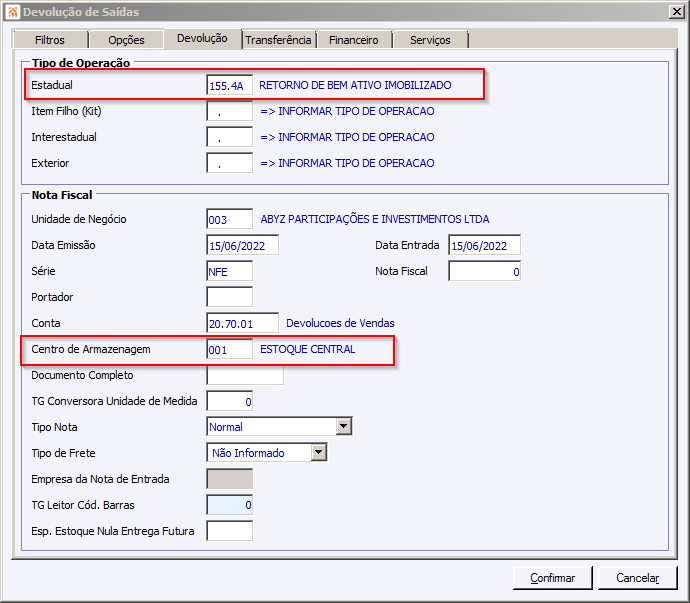The height and width of the screenshot is (603, 690).
Task: Click the Série field containing NFE
Action: (230, 271)
